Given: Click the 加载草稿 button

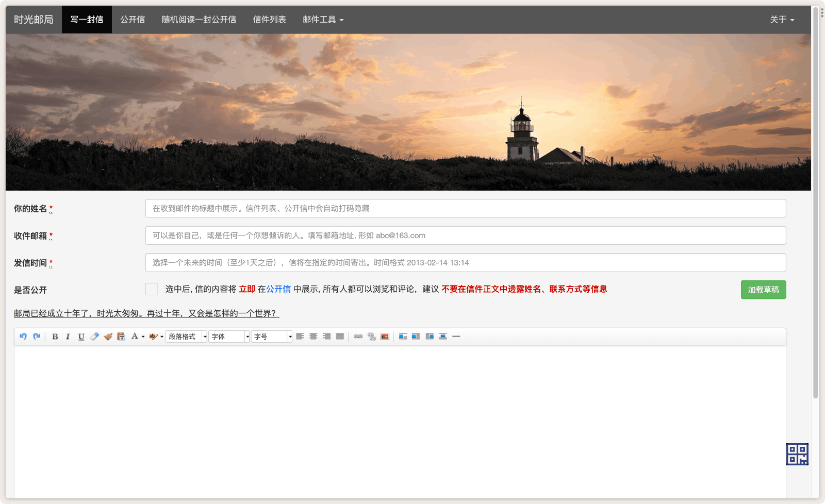Looking at the screenshot, I should (763, 290).
